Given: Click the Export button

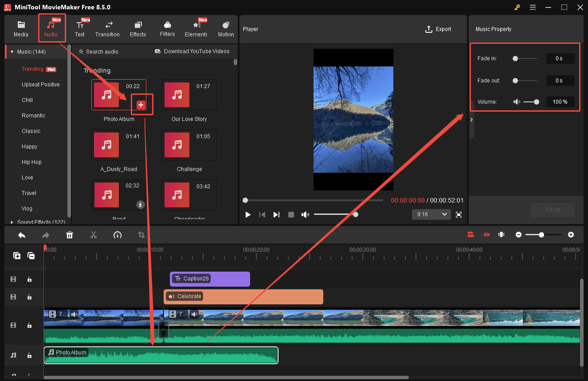Looking at the screenshot, I should point(438,29).
